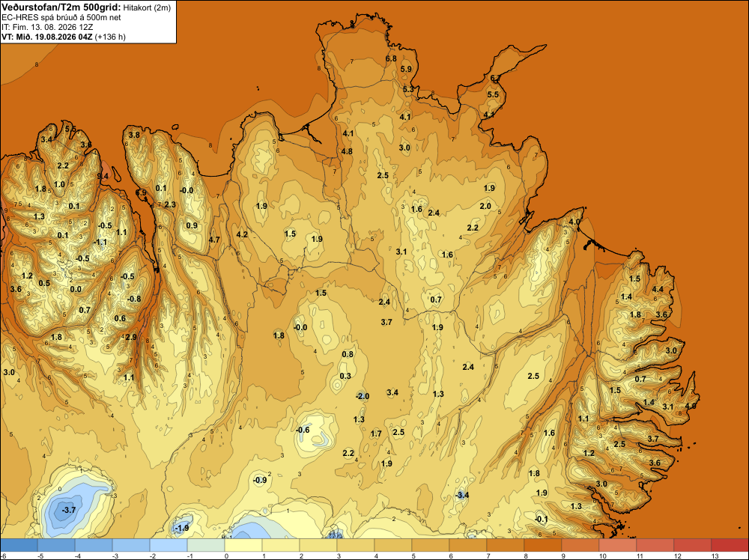Click the Veðurstofan/T2m 500grid title text

(61, 7)
